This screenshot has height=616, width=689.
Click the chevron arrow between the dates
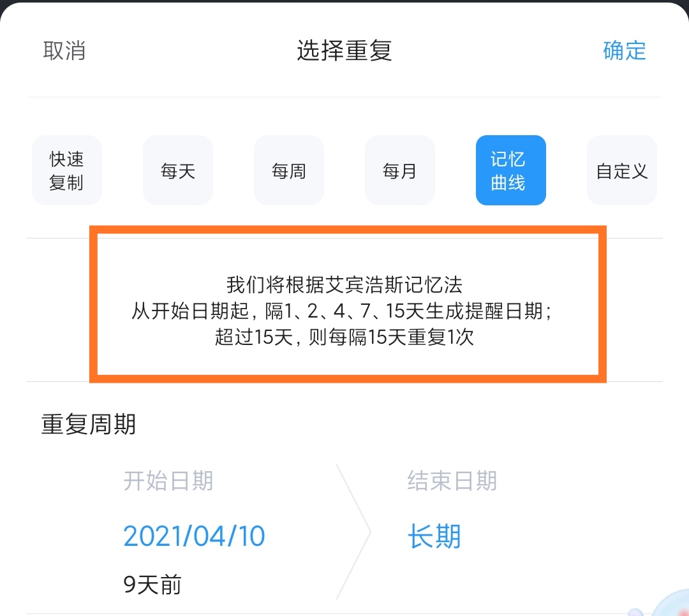[x=354, y=532]
